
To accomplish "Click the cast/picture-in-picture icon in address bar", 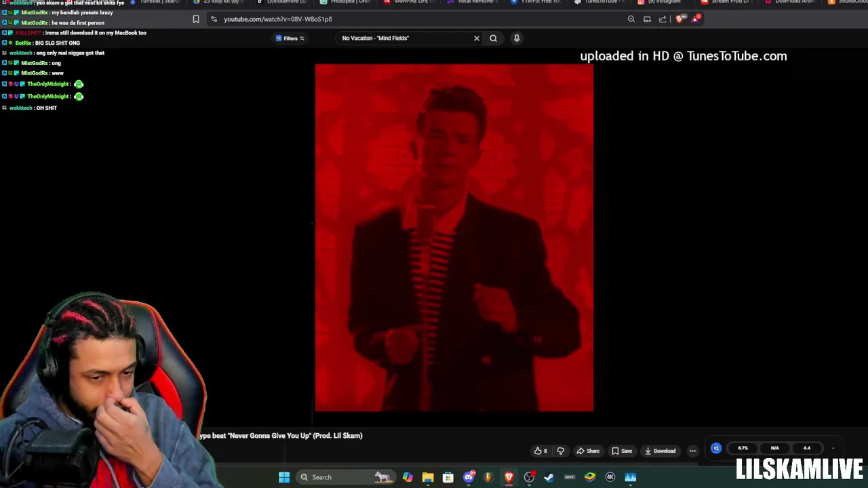I will [647, 19].
